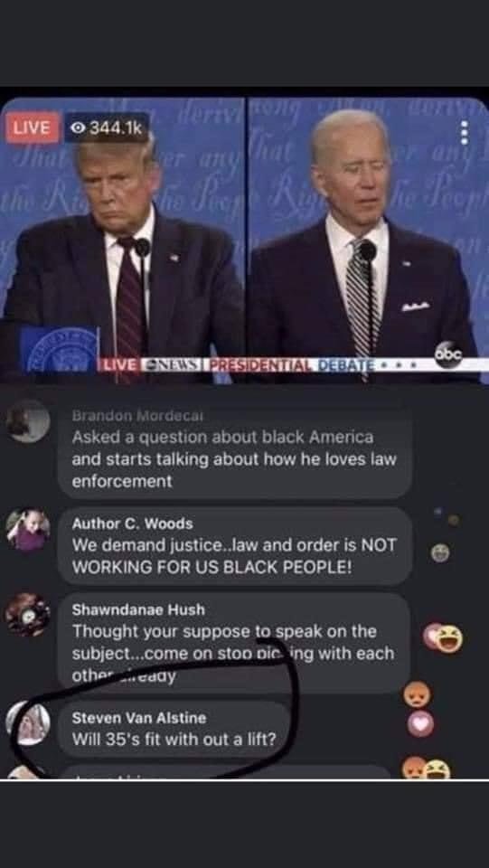Open Steven Van Alstine's avatar
This screenshot has height=868, width=489.
click(x=29, y=723)
